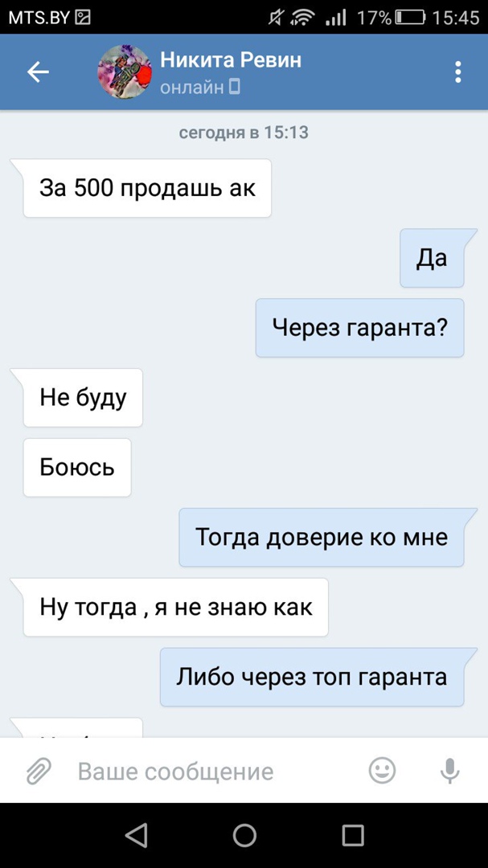
Task: Select the Через гаранта? message bubble
Action: coord(359,328)
